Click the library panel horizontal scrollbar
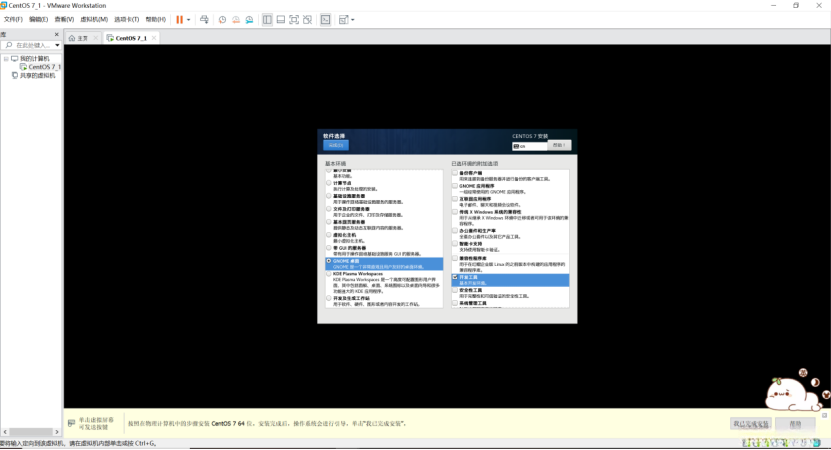The width and height of the screenshot is (831, 450). [31, 432]
